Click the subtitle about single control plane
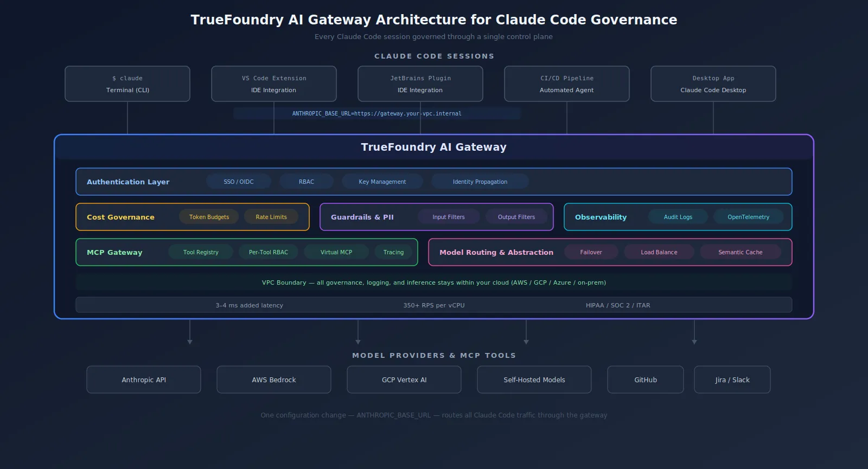The height and width of the screenshot is (469, 868). click(434, 37)
